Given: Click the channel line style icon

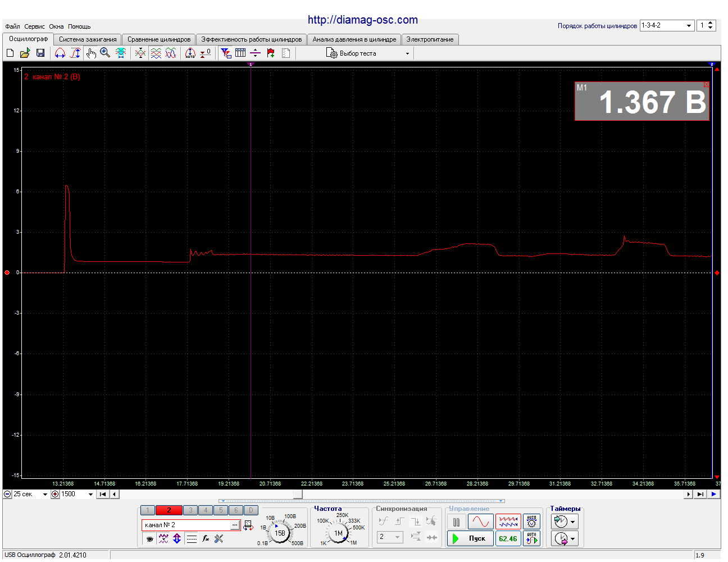Looking at the screenshot, I should point(192,538).
